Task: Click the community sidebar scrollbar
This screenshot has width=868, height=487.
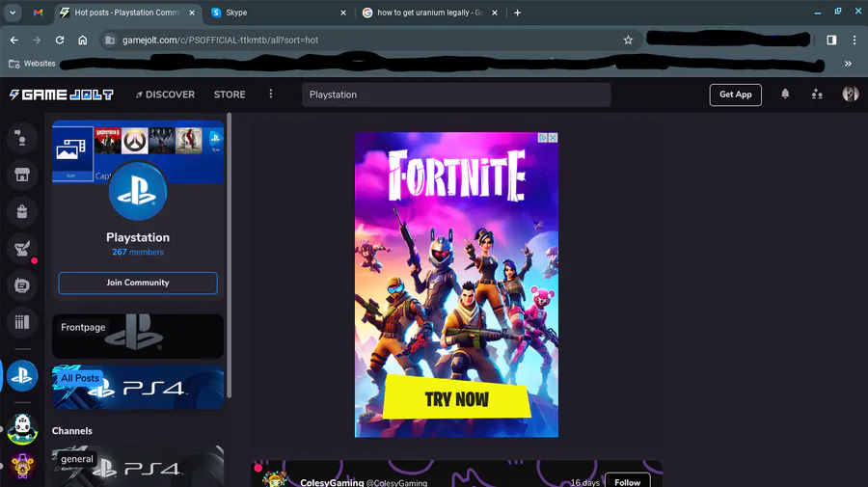Action: pyautogui.click(x=229, y=255)
